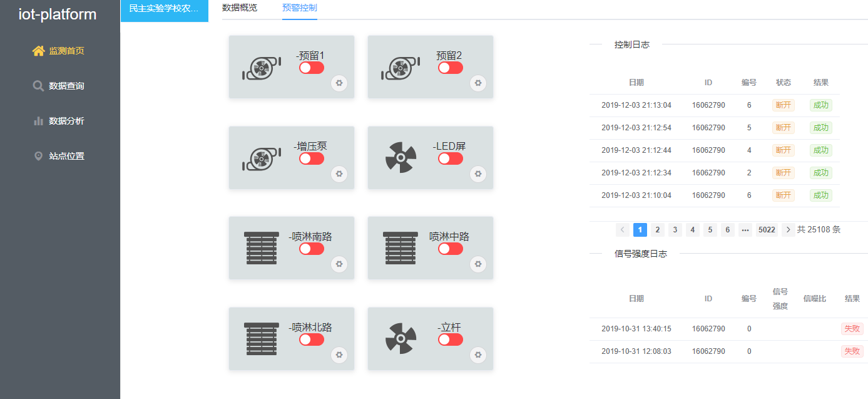Open settings gear for 预留2 device
This screenshot has height=399, width=868.
pos(478,83)
